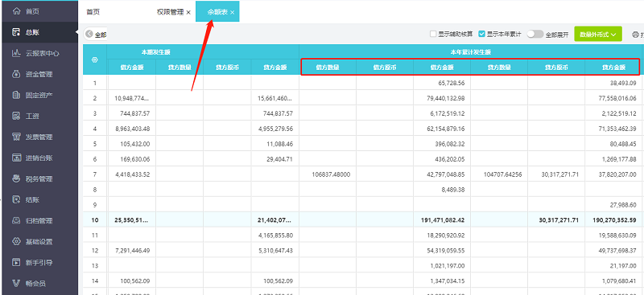
Task: Select the total row 10
Action: pos(363,220)
